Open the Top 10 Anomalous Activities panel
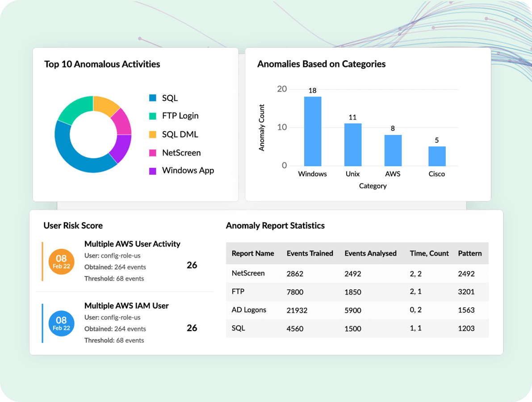This screenshot has height=402, width=532. pyautogui.click(x=102, y=64)
